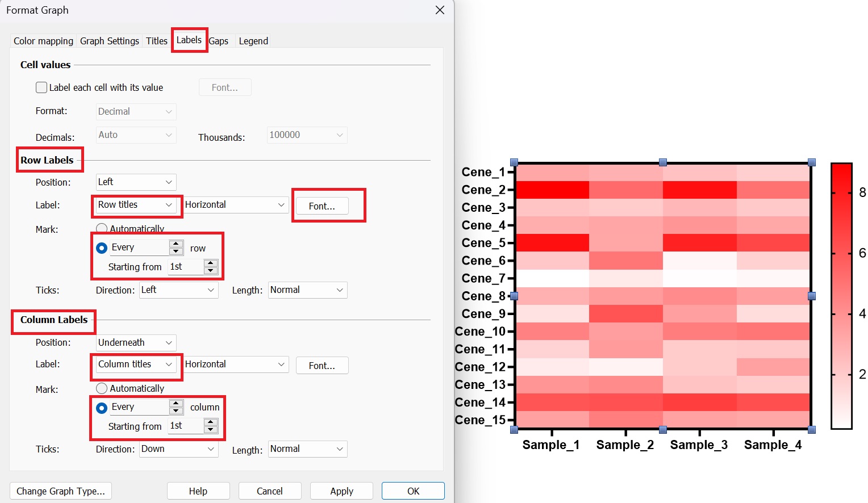Screen dimensions: 868x503
Task: Select the Every row radio button
Action: pos(102,248)
